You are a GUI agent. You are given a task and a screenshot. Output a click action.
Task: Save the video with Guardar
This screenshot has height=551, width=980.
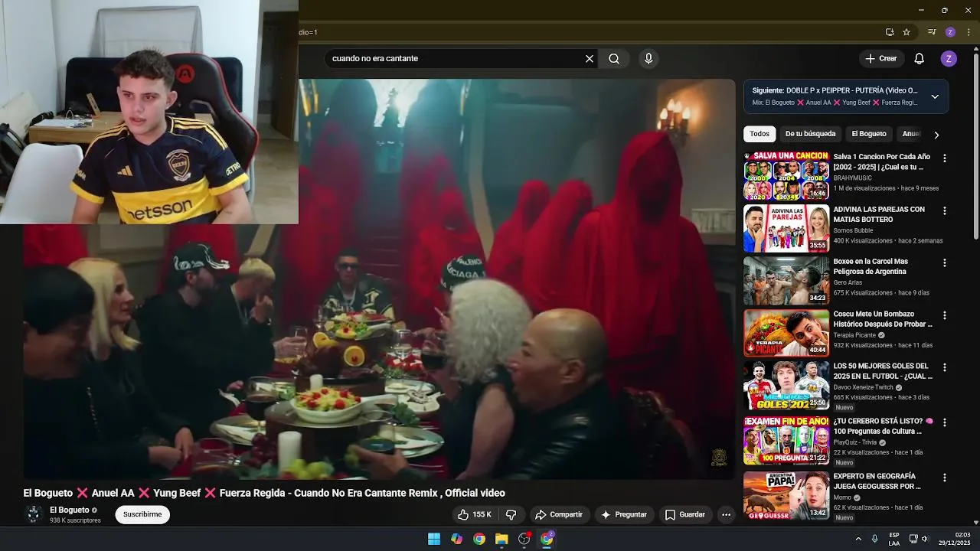point(685,514)
